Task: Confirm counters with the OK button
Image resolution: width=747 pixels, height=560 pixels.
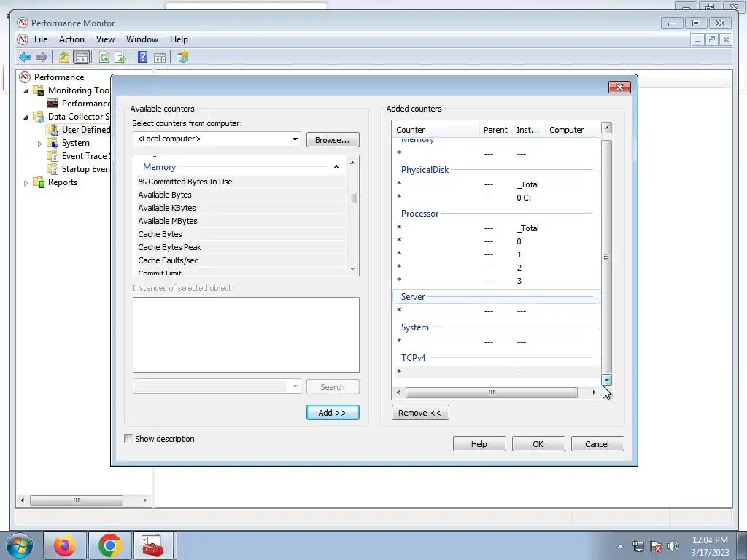Action: (x=538, y=444)
